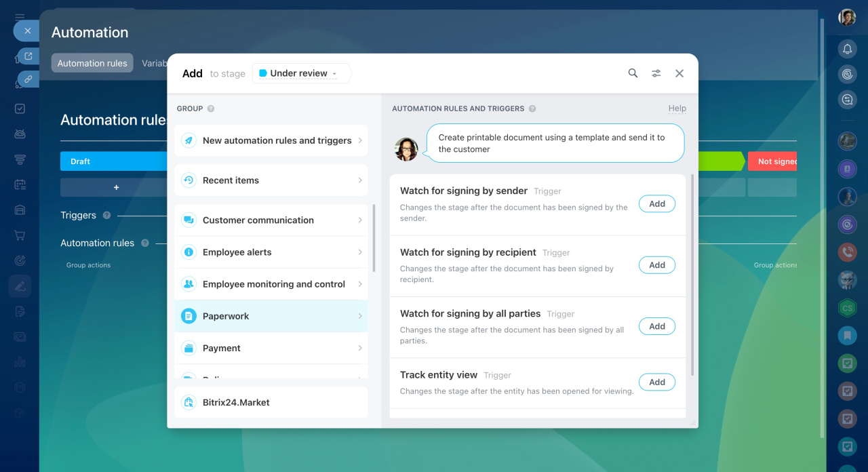Click the help icon beside Triggers

tap(106, 216)
